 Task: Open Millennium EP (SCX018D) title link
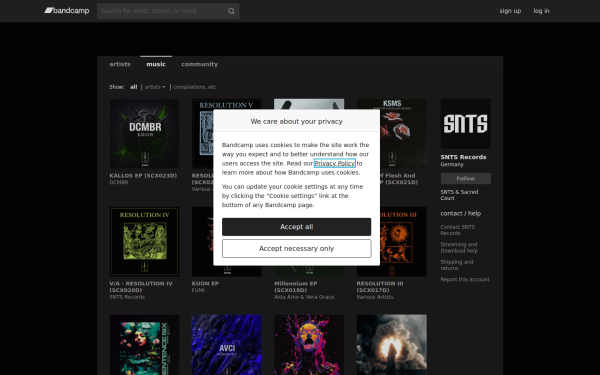(296, 287)
